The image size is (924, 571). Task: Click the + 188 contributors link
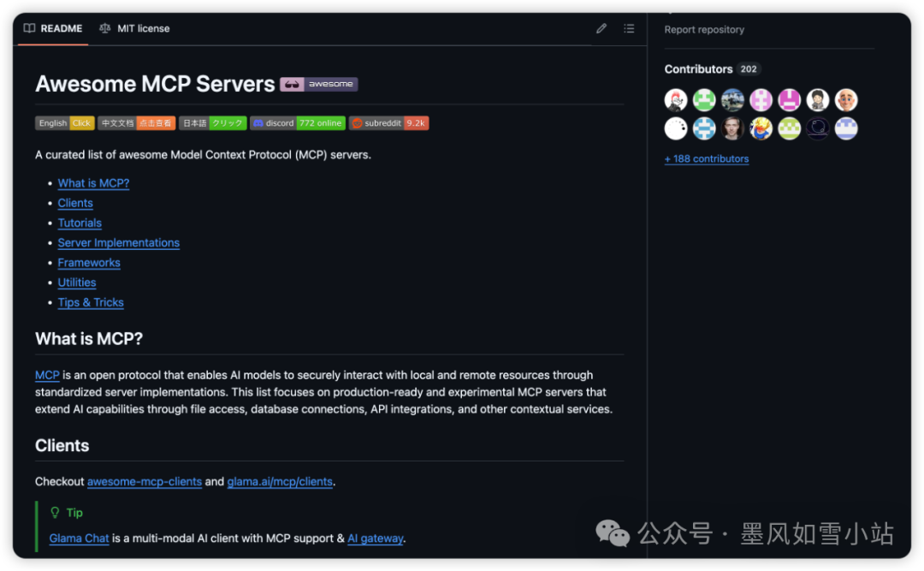[707, 159]
